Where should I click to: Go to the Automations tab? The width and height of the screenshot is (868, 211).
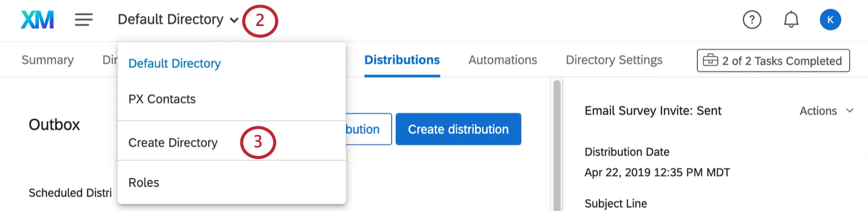tap(502, 60)
